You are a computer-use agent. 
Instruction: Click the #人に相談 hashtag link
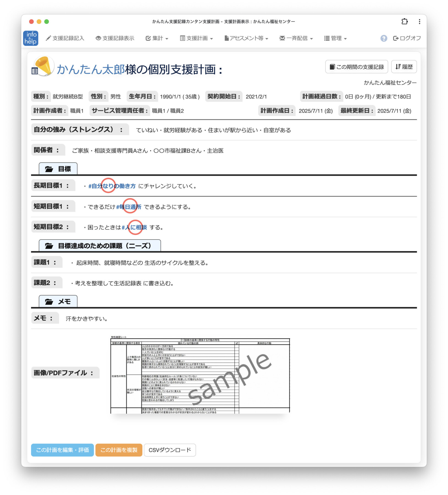tap(134, 227)
